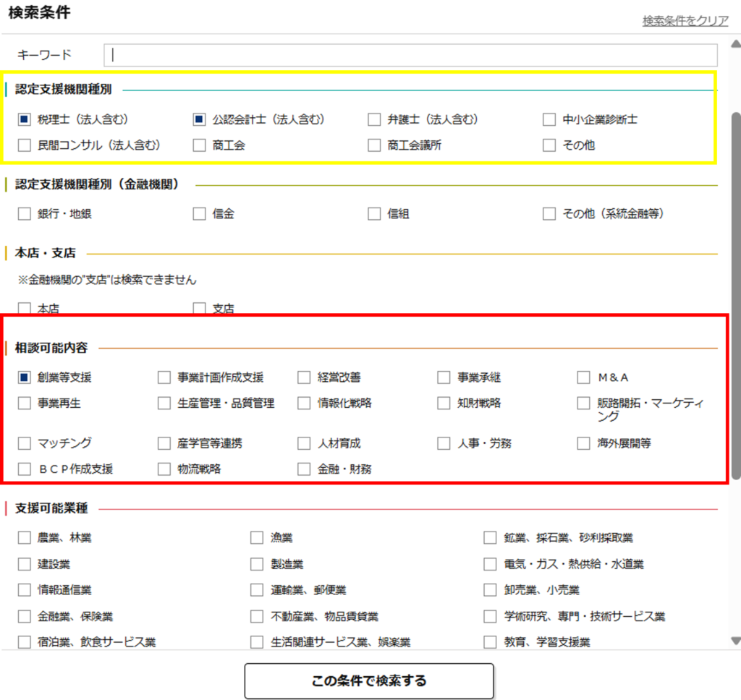The height and width of the screenshot is (700, 741).
Task: Check the 情報通信業 checkbox
Action: 25,590
